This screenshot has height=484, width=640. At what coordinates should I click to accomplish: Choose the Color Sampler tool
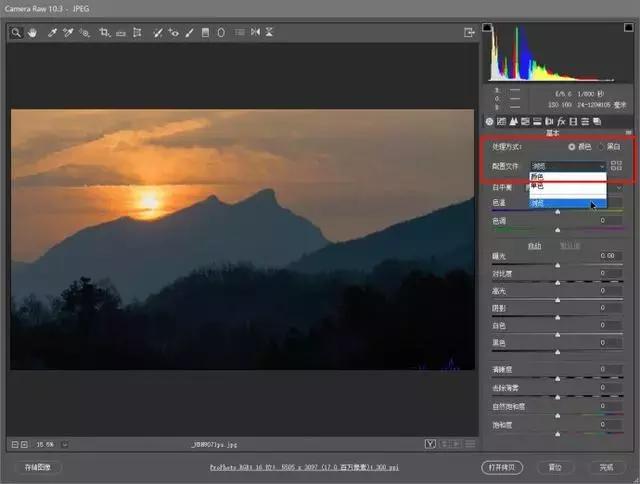tap(68, 33)
